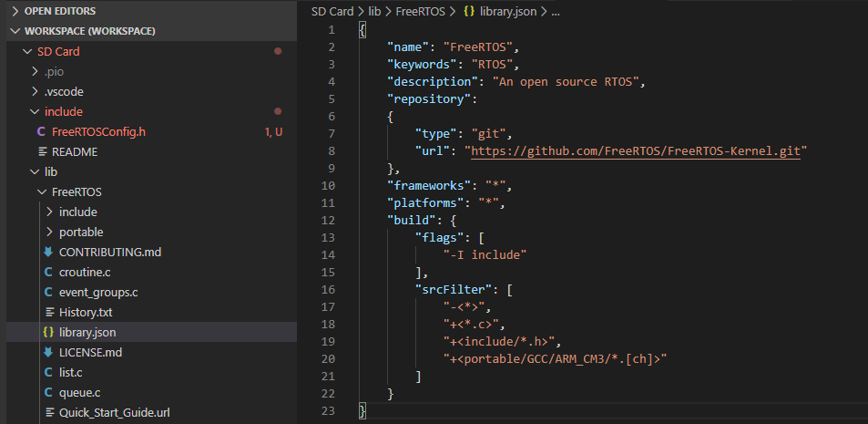Open list.c file

[71, 372]
